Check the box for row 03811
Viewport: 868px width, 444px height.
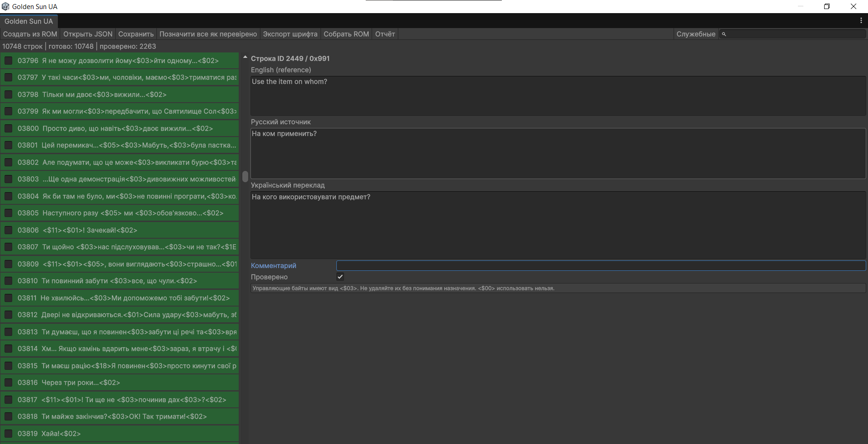pyautogui.click(x=8, y=298)
